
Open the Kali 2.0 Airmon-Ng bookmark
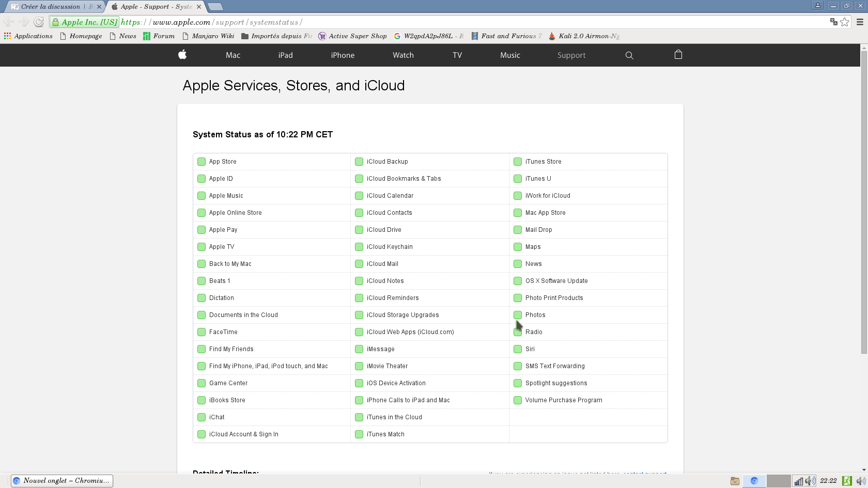584,36
